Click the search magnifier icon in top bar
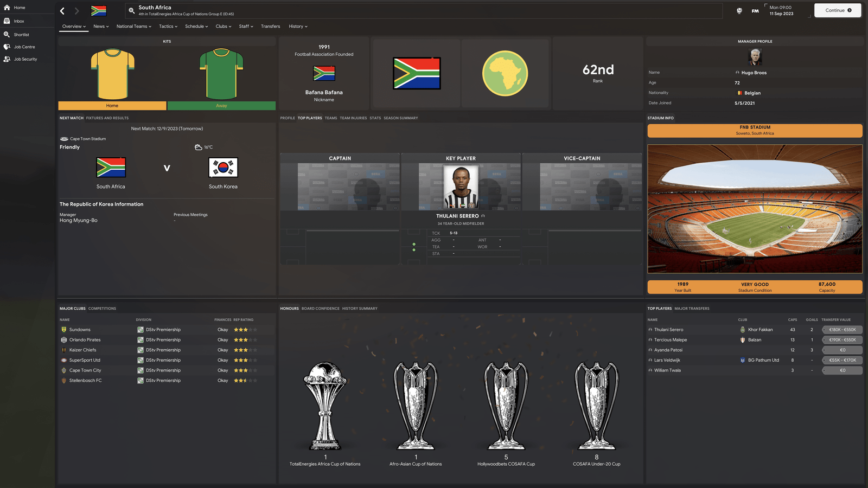This screenshot has width=868, height=488. tap(131, 10)
